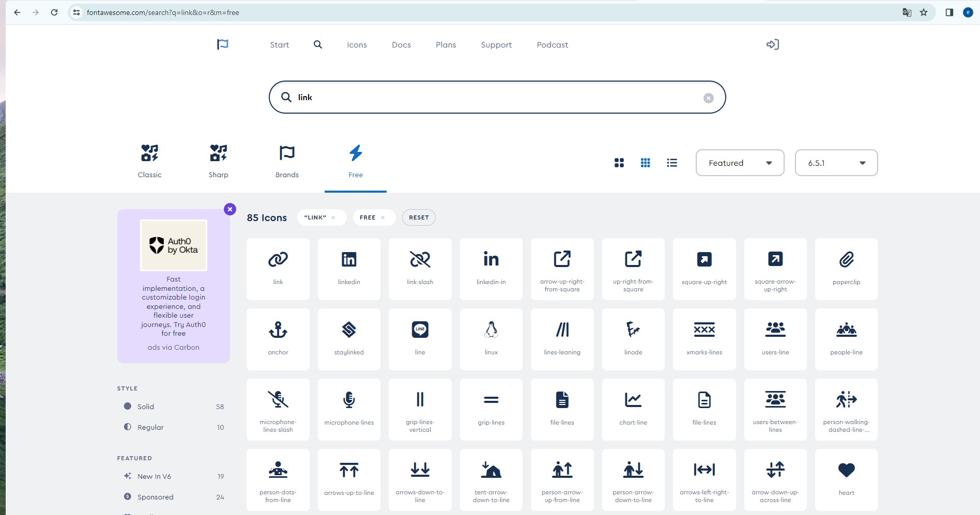Switch to compact grid view

pos(646,163)
